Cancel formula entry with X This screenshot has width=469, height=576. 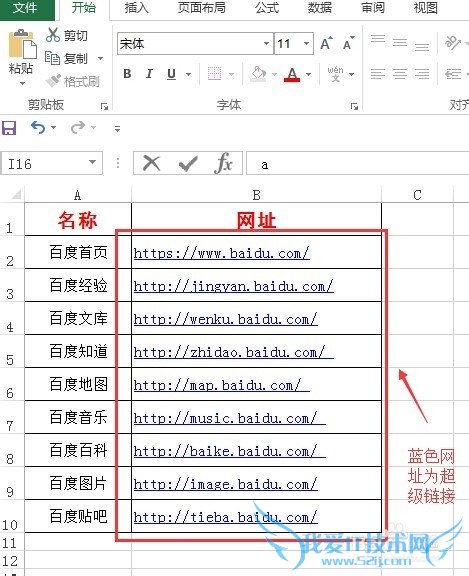[x=151, y=163]
